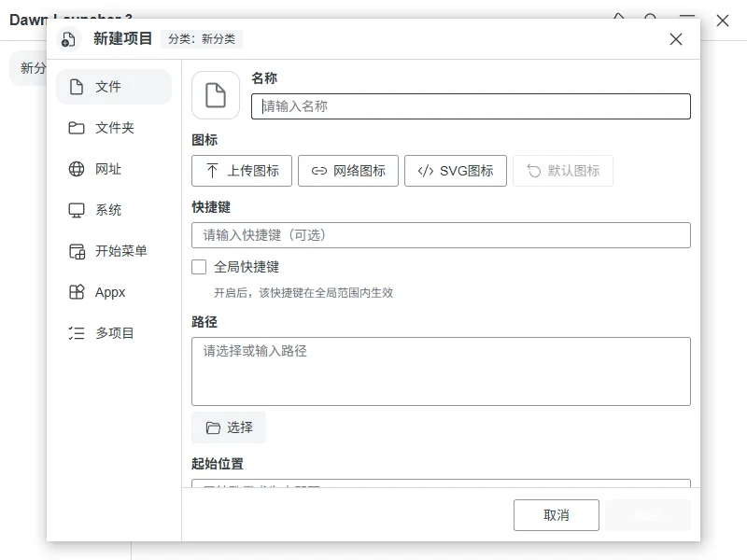The height and width of the screenshot is (560, 747).
Task: Click the item icon preview box
Action: [x=216, y=95]
